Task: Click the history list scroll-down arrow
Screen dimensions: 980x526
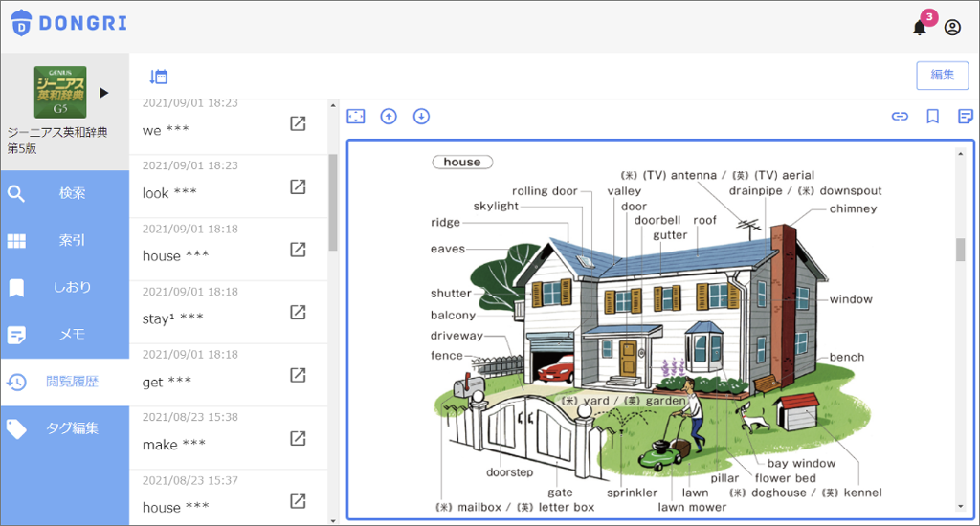Action: click(332, 520)
